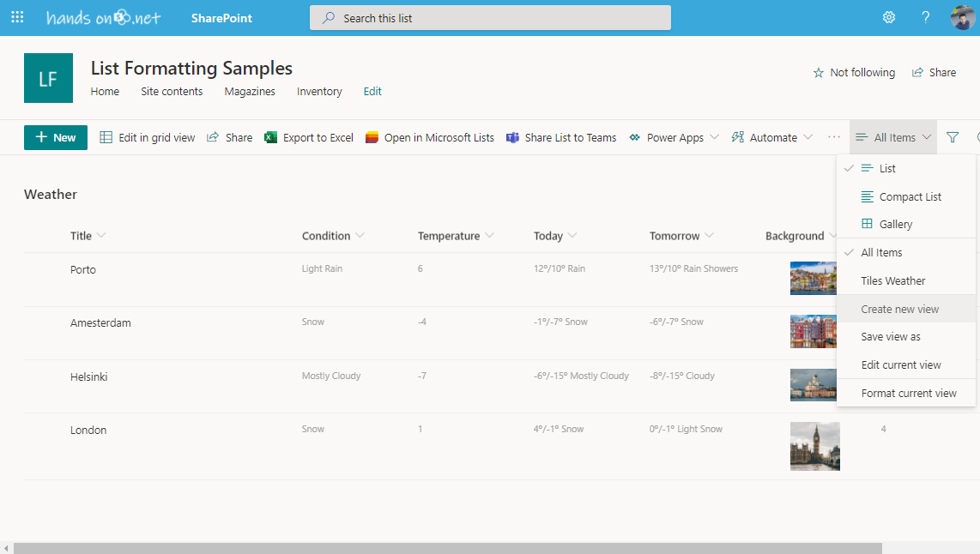Select Format current view from the menu
This screenshot has height=554, width=980.
coord(906,393)
